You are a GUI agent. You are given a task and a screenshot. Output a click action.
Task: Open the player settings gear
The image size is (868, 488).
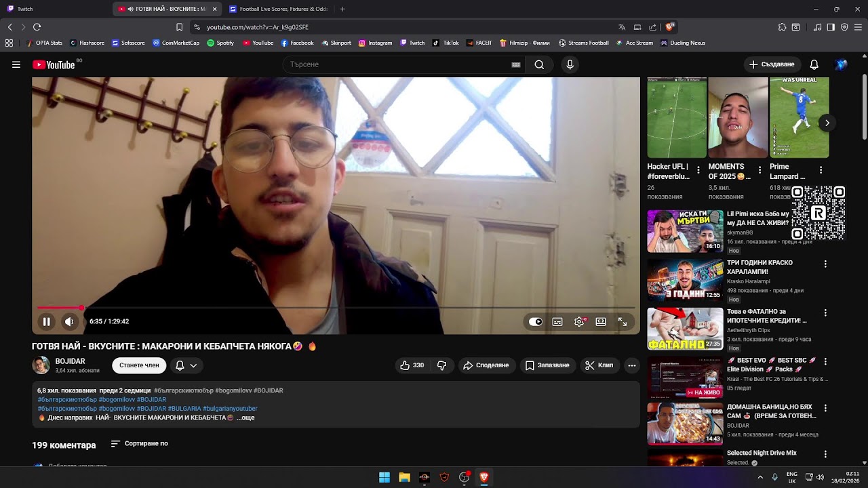pos(579,322)
